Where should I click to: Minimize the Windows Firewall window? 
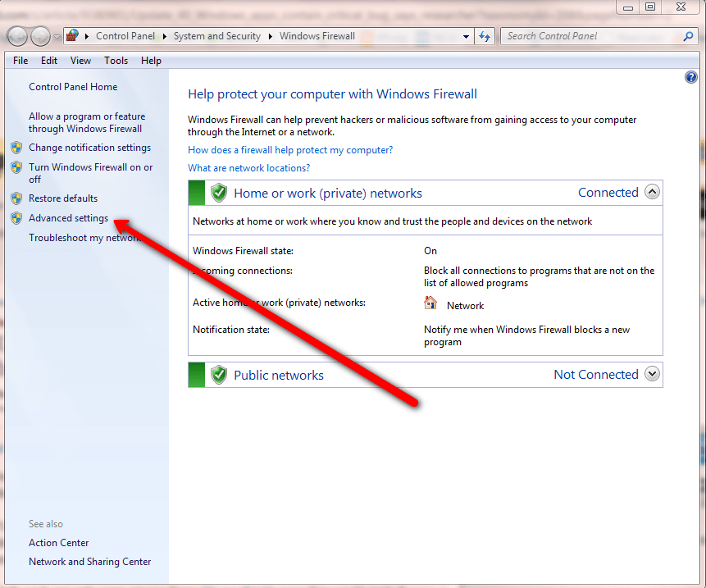[x=627, y=7]
